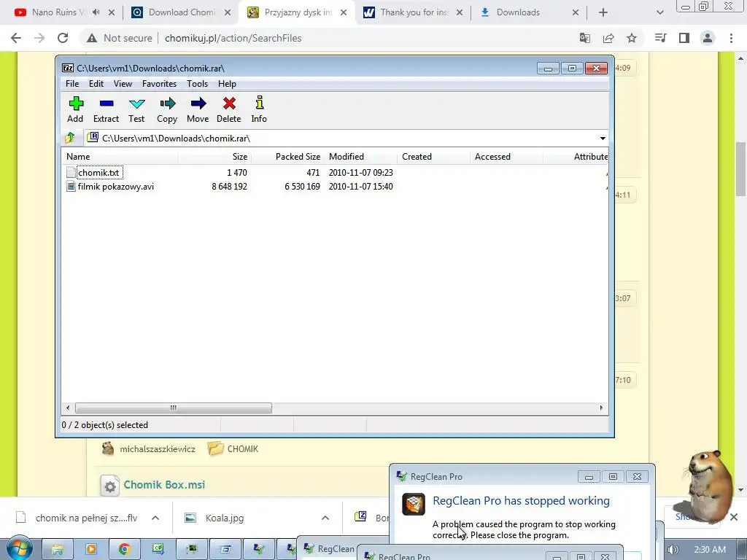Click the 7-Zip address path field
The image size is (747, 560).
coord(341,138)
